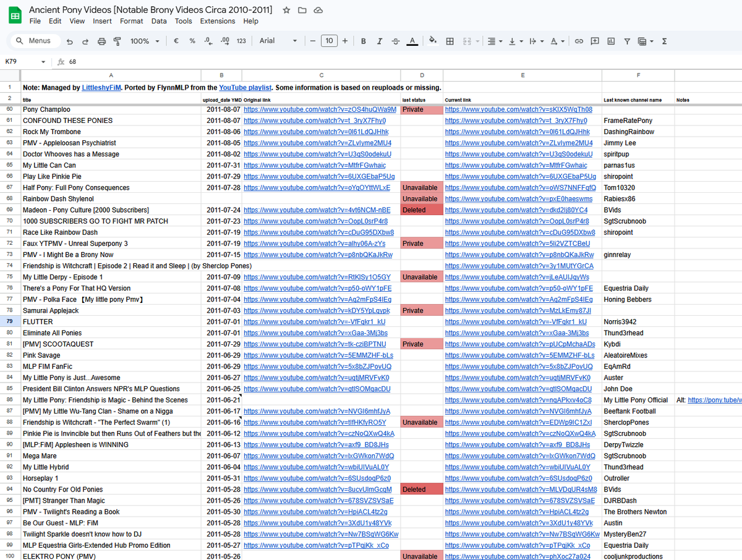Open the 123 more formats menu
742x560 pixels.
[241, 41]
